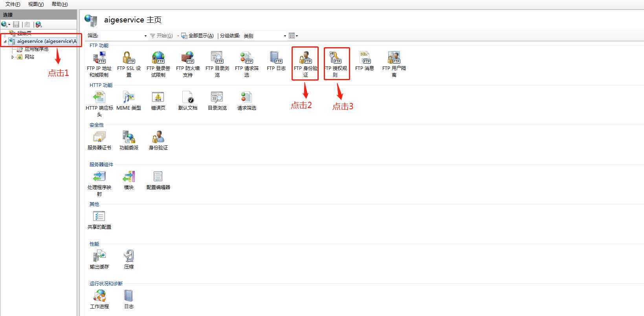
Task: Open FTP 防火墙支持 feature
Action: [187, 64]
